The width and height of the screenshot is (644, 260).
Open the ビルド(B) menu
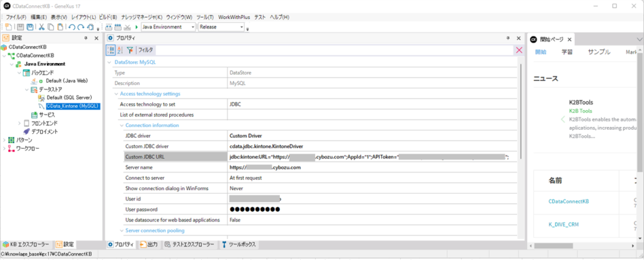108,17
